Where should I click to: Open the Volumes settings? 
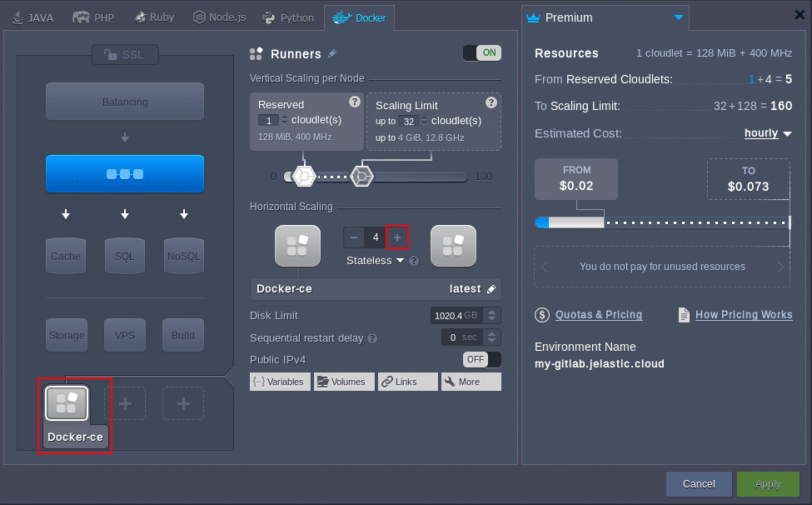point(344,382)
